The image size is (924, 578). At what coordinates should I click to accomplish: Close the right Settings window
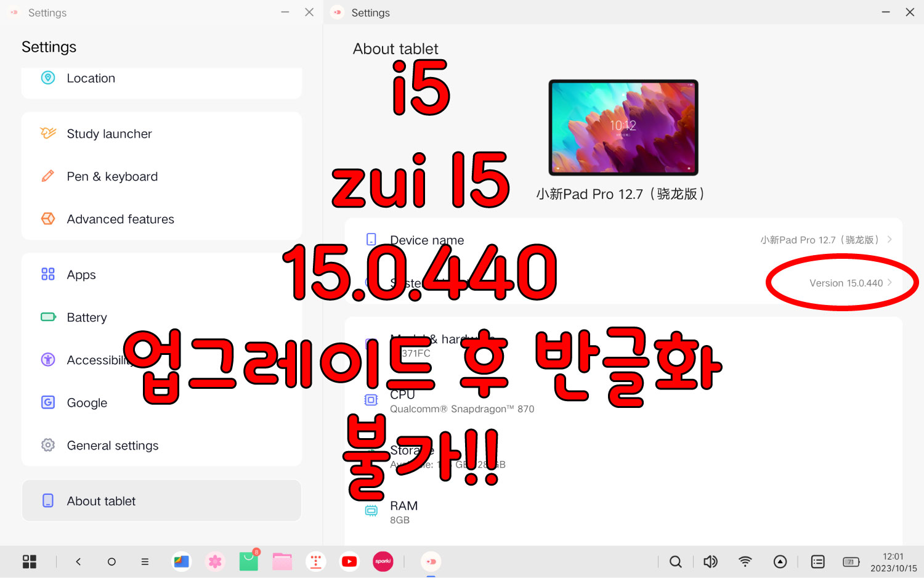point(910,12)
